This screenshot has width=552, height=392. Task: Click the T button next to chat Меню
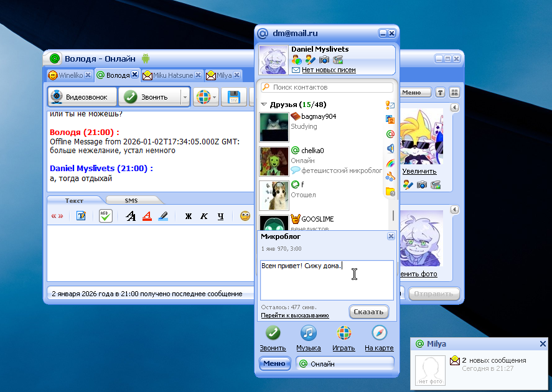point(440,93)
